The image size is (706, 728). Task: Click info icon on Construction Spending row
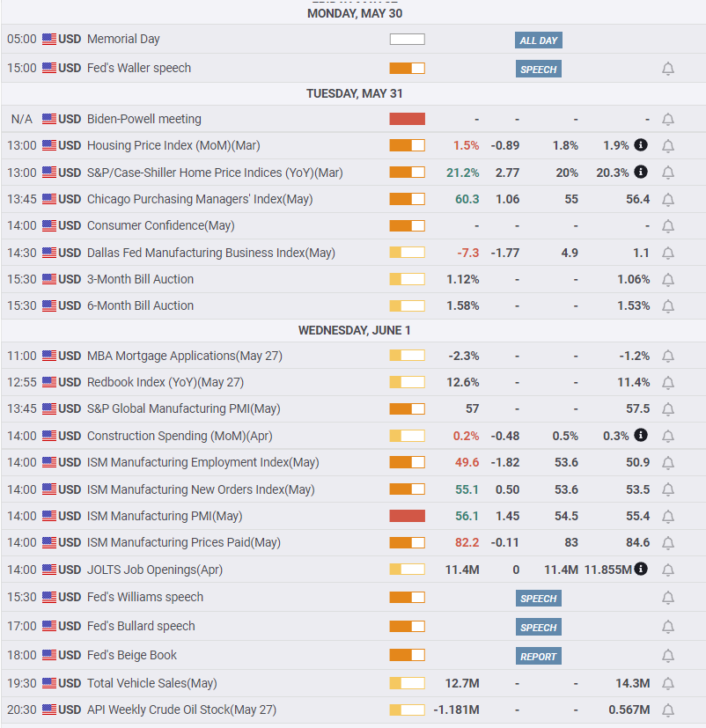[x=641, y=435]
